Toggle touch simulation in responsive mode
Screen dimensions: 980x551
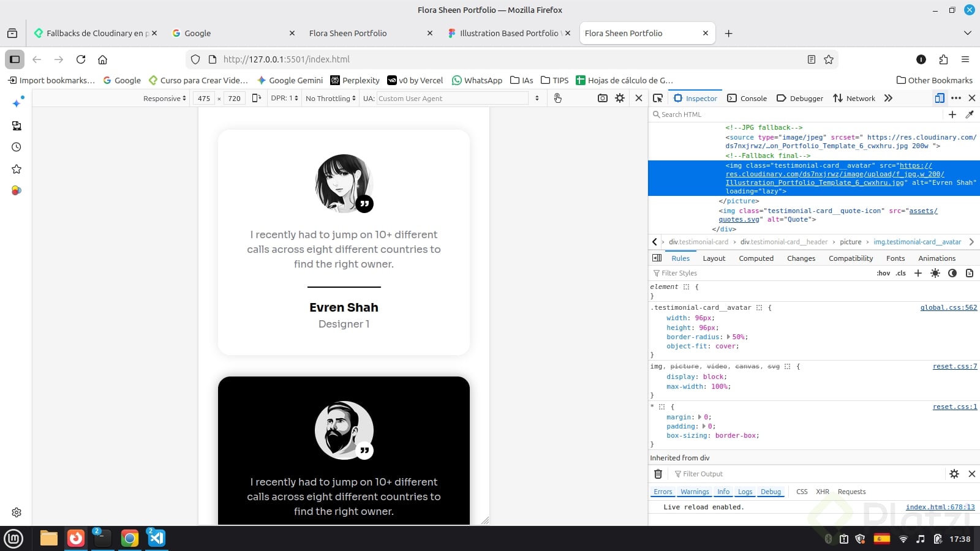coord(557,98)
